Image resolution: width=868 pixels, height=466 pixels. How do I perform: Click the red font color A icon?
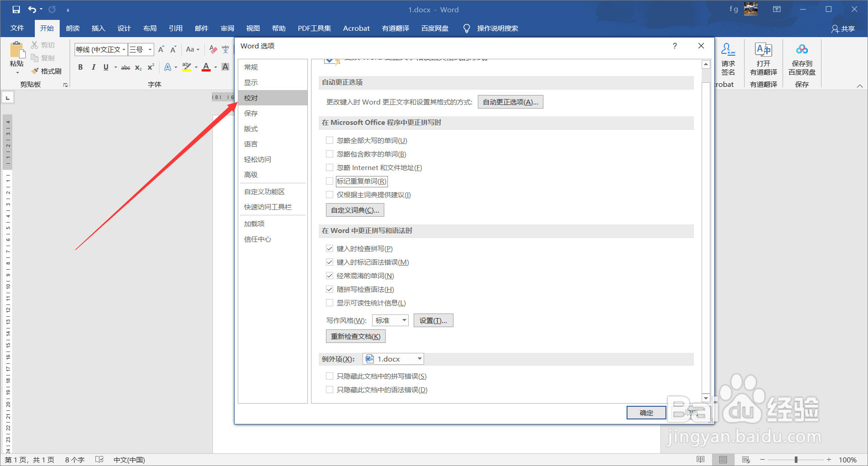pos(206,67)
